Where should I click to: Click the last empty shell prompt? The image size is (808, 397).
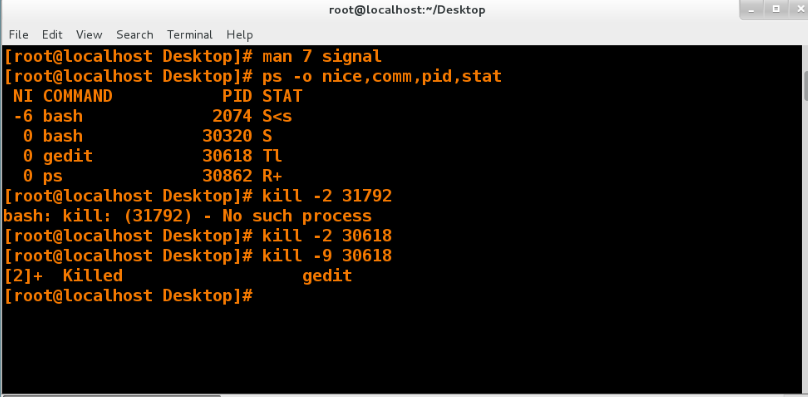(x=128, y=296)
